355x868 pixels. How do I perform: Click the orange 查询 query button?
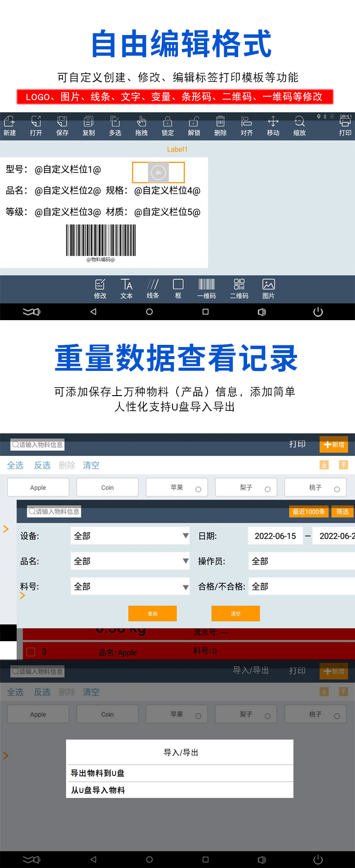(152, 613)
